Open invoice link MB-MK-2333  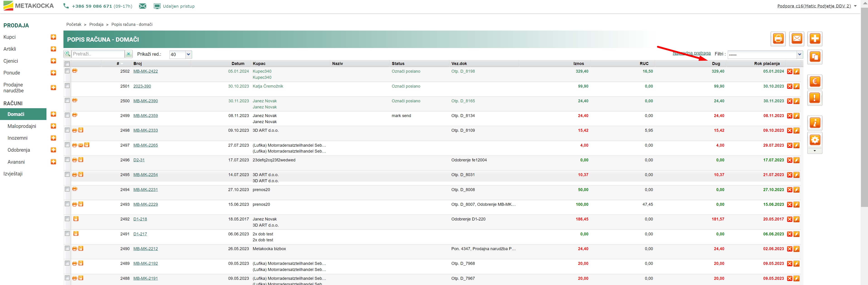145,131
